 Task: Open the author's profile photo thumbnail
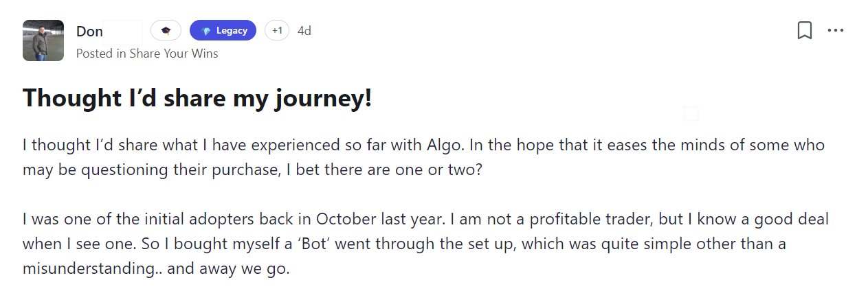(x=43, y=40)
